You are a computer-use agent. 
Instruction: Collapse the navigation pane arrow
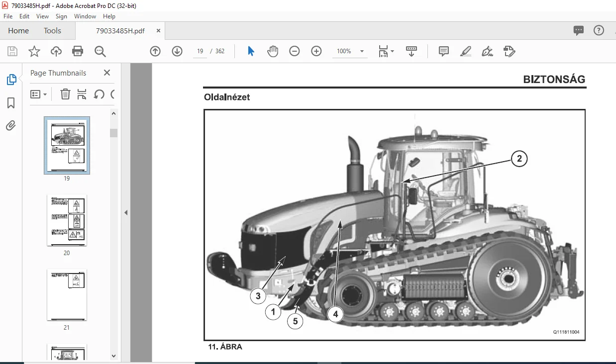[126, 212]
